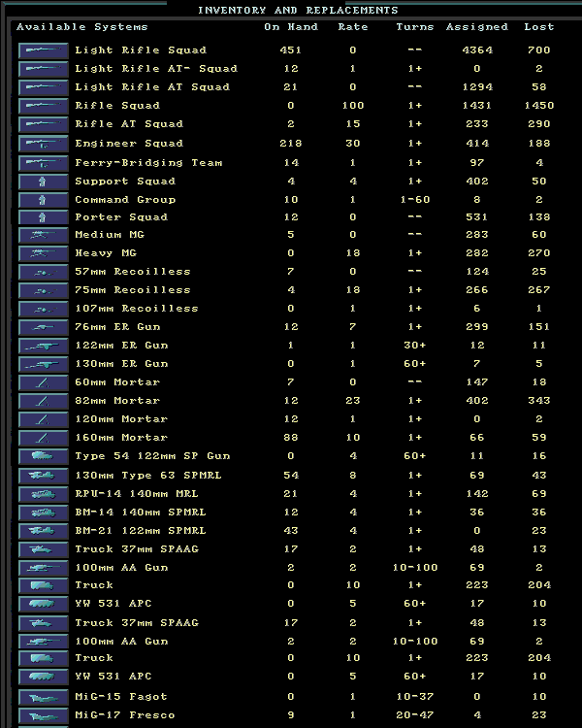Click the Turns column header
The width and height of the screenshot is (582, 728).
tap(415, 27)
